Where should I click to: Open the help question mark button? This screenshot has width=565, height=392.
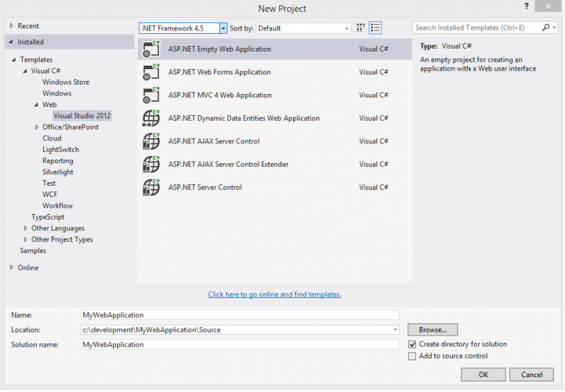pos(526,6)
